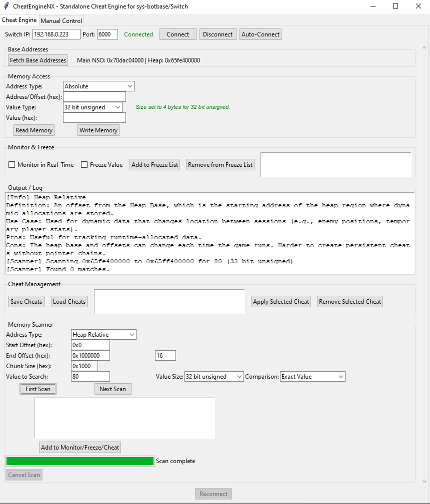Image resolution: width=430 pixels, height=504 pixels.
Task: Click the End Offset (hex) field
Action: click(x=90, y=356)
